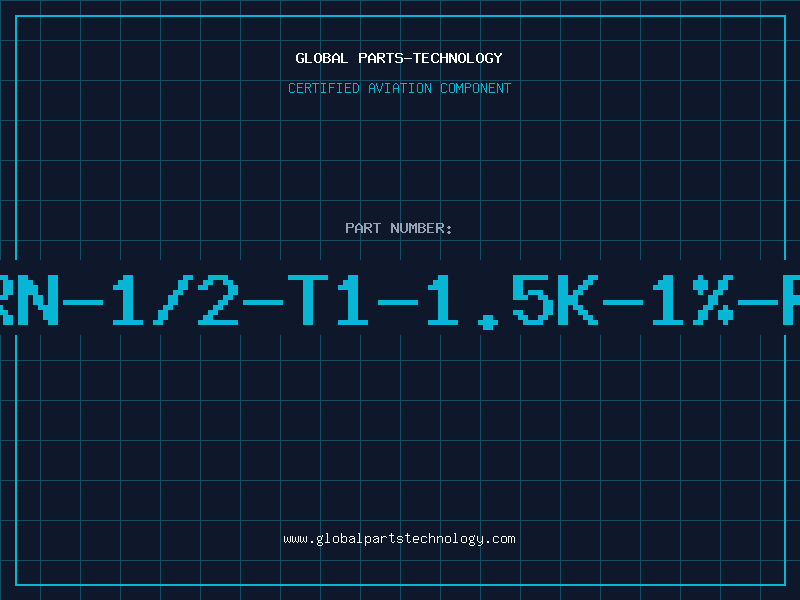Click the PART NUMBER: label
This screenshot has width=800, height=600.
click(x=399, y=228)
